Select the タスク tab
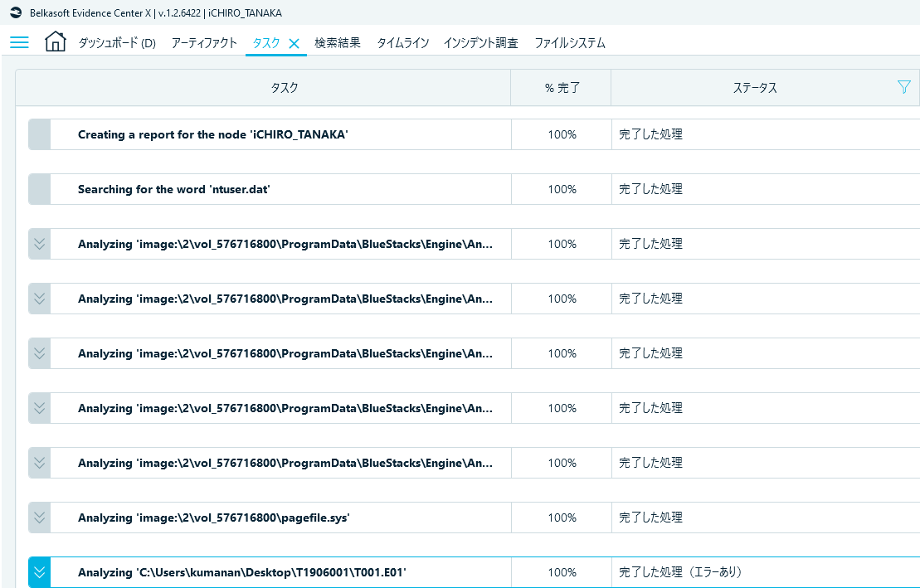 tap(265, 43)
